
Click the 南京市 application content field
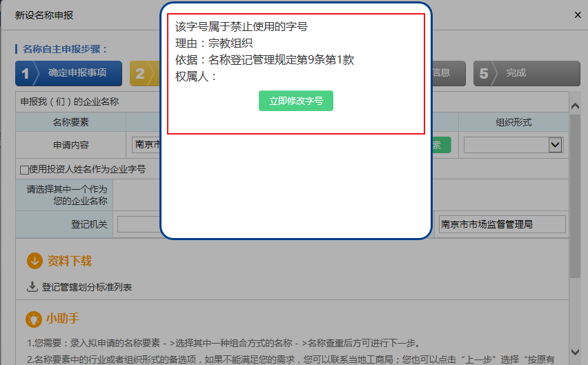(x=146, y=145)
